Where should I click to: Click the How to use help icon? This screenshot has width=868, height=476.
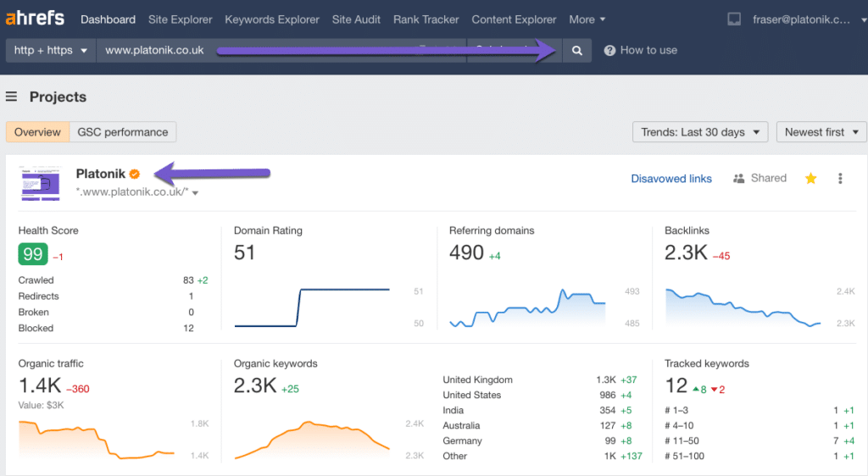pos(609,51)
